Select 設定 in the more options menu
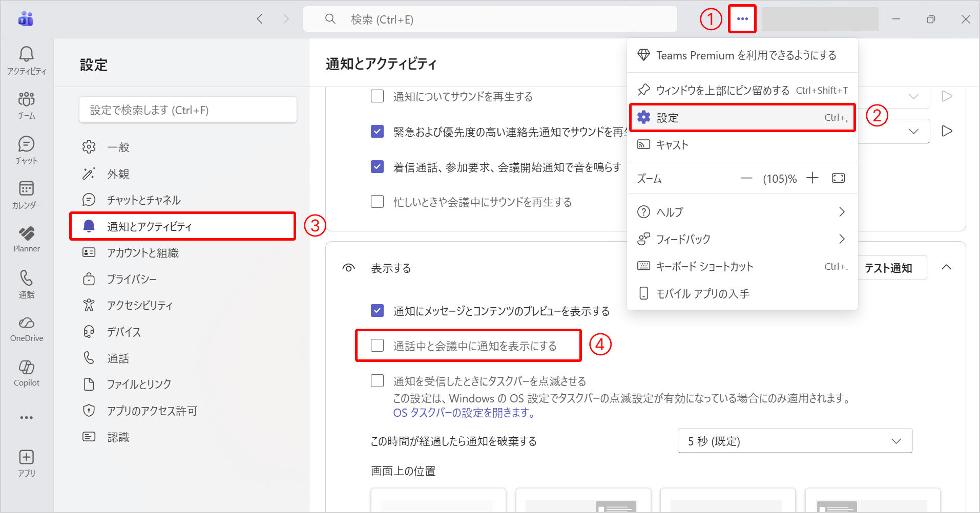 [x=742, y=118]
